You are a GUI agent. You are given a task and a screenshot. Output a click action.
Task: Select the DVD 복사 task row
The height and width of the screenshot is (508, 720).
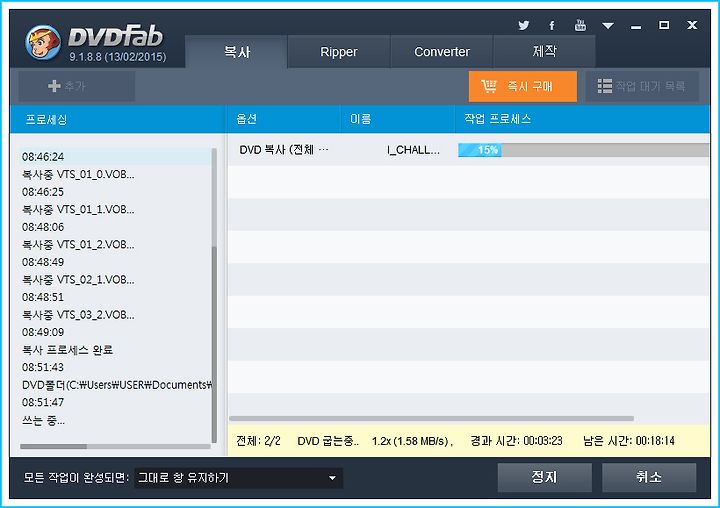click(x=468, y=150)
